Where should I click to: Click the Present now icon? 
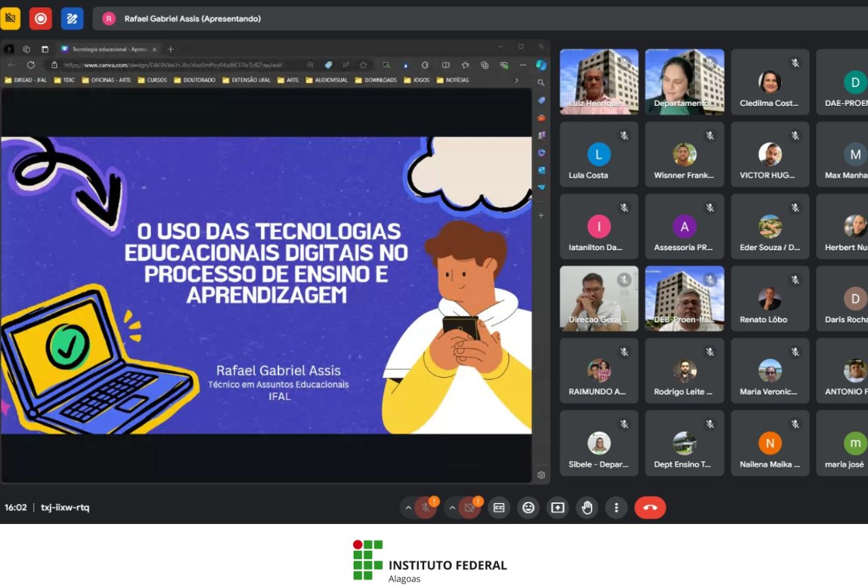558,507
